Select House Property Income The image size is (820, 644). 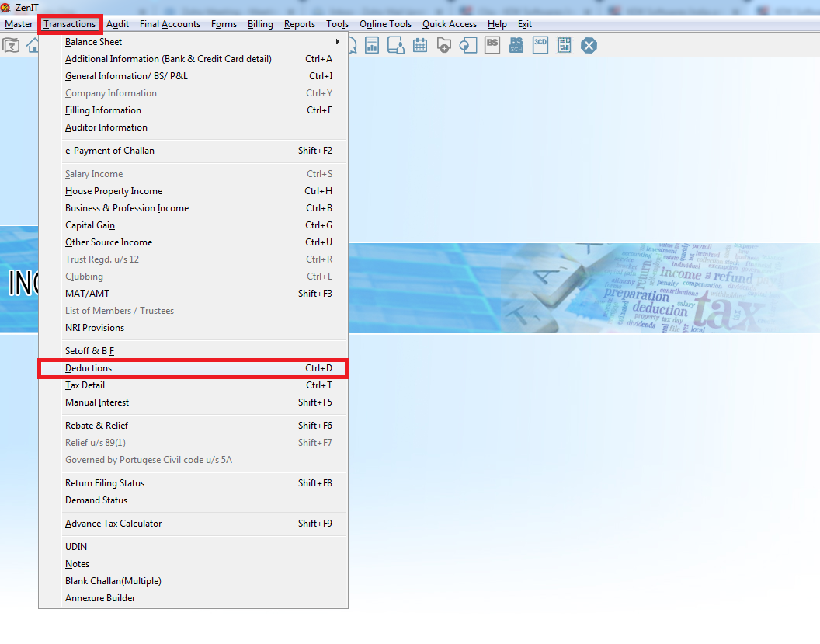(193, 191)
